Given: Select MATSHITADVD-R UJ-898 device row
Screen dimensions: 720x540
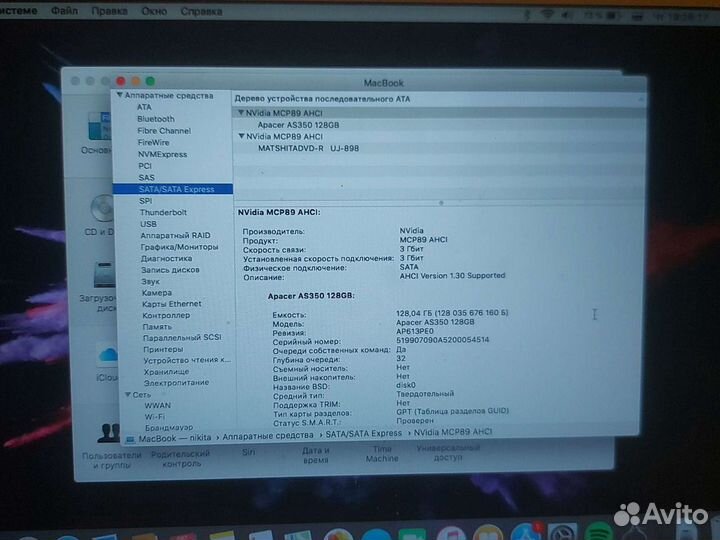Looking at the screenshot, I should pyautogui.click(x=308, y=148).
